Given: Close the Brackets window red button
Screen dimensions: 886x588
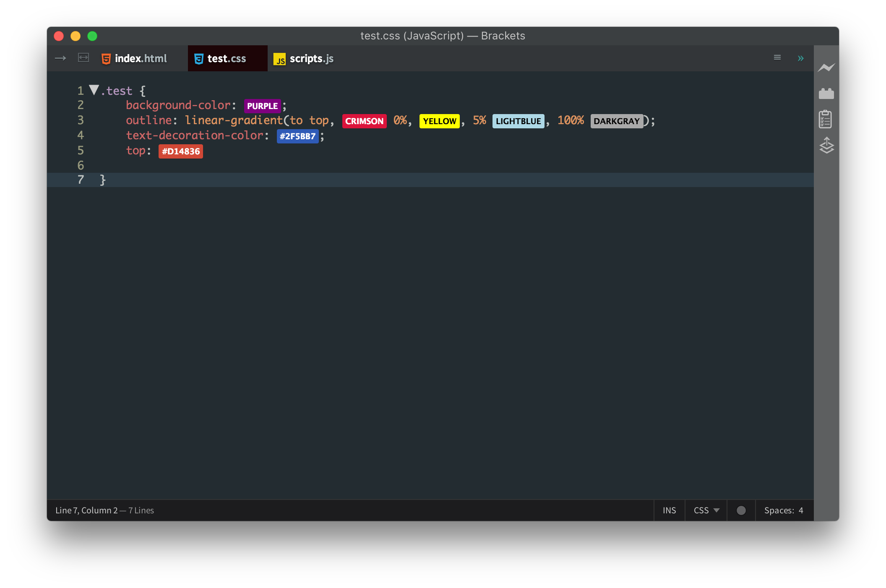Looking at the screenshot, I should [59, 36].
